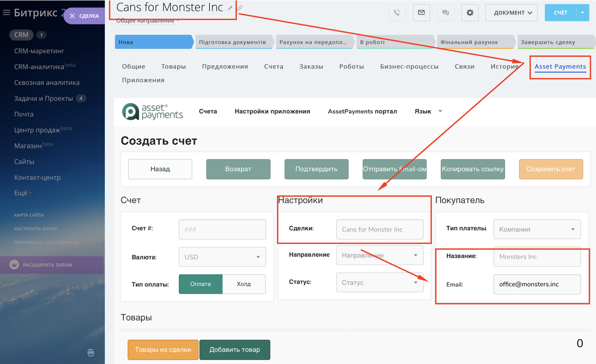Expand the Направление dropdown
The image size is (596, 364).
[379, 255]
